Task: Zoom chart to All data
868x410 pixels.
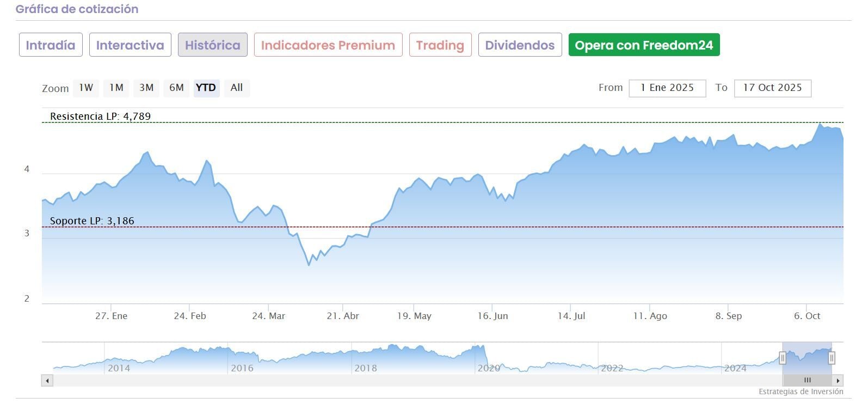Action: pyautogui.click(x=237, y=88)
